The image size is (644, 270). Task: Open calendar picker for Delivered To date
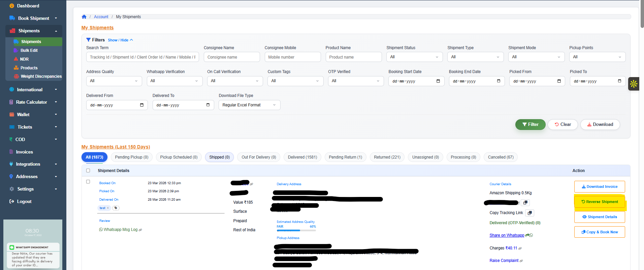(208, 105)
